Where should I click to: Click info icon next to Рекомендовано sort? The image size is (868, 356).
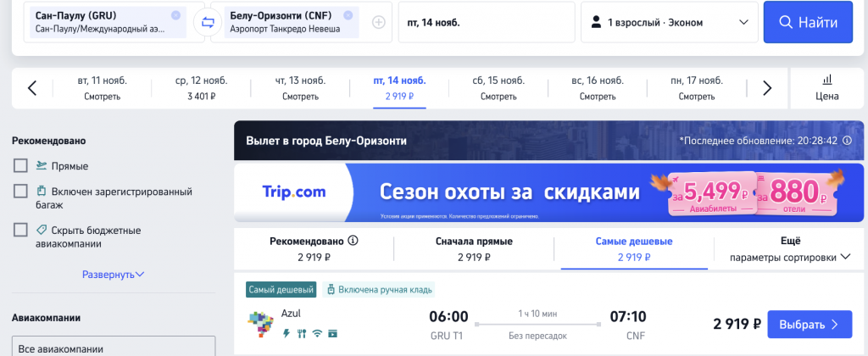353,241
